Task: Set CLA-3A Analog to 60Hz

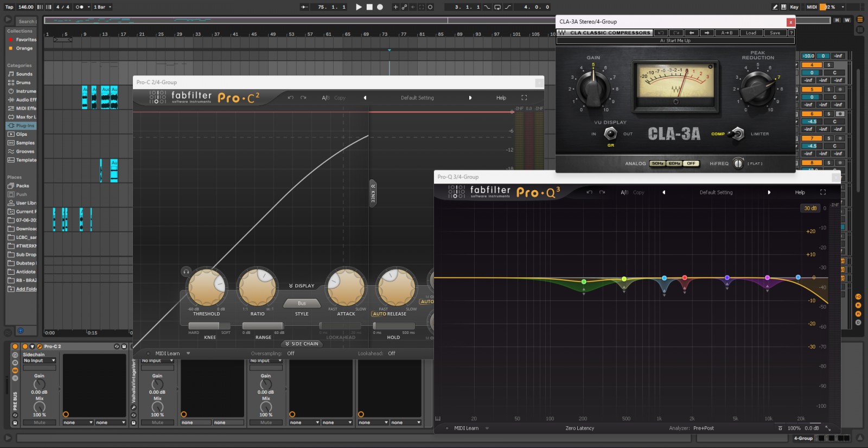Action: tap(674, 163)
